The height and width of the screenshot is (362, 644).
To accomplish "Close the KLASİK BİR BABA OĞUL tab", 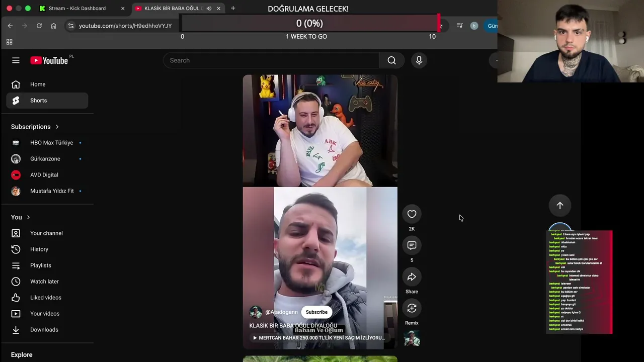I will coord(218,9).
